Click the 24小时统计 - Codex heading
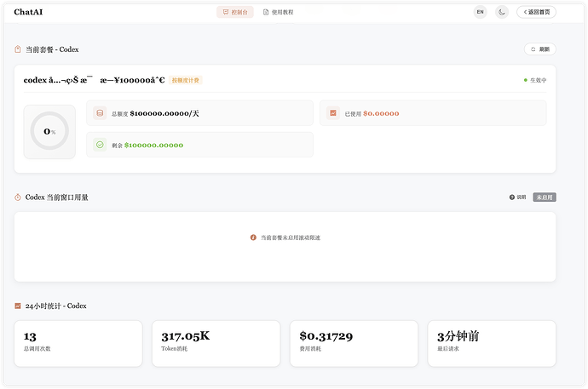The width and height of the screenshot is (588, 389). point(56,306)
